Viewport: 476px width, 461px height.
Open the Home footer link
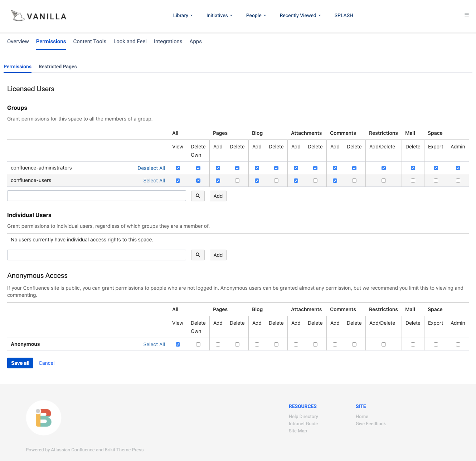tap(362, 417)
